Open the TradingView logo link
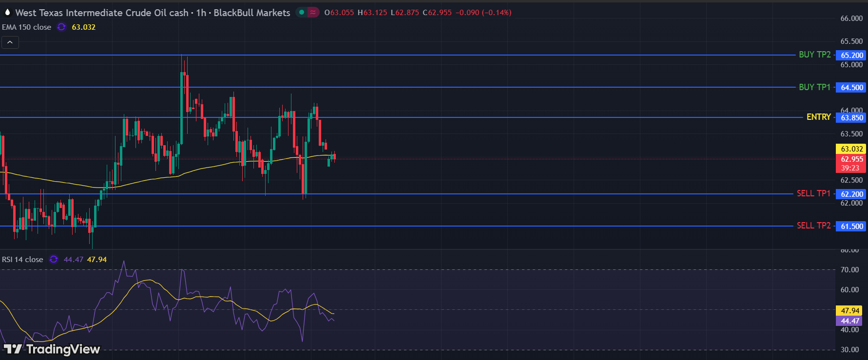This screenshot has height=360, width=868. 52,349
